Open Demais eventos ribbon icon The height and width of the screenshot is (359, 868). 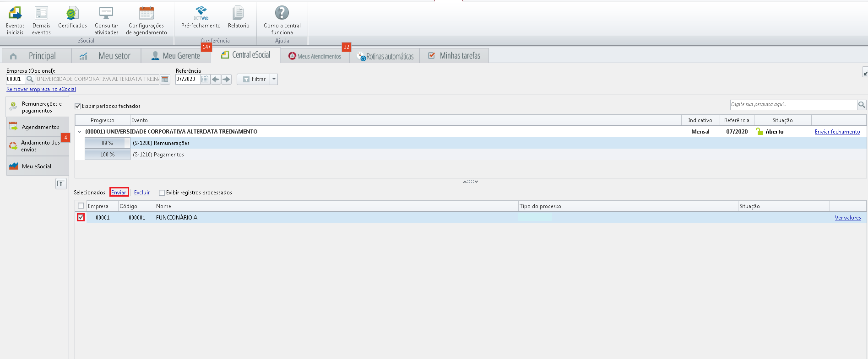point(41,21)
